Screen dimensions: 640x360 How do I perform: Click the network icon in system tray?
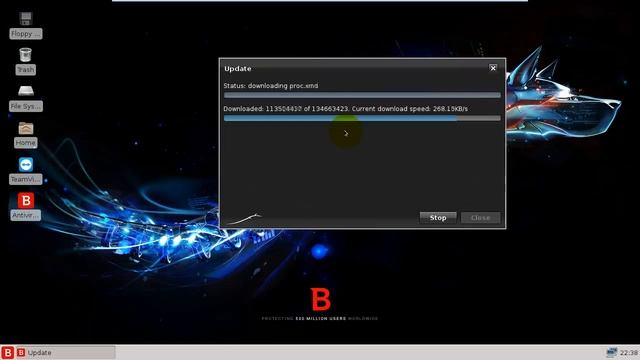(611, 352)
